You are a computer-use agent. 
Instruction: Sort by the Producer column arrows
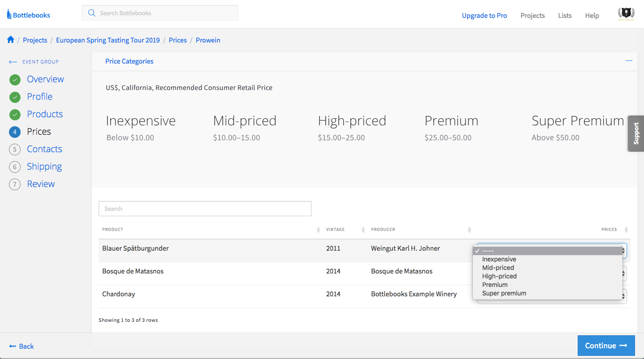(x=469, y=230)
